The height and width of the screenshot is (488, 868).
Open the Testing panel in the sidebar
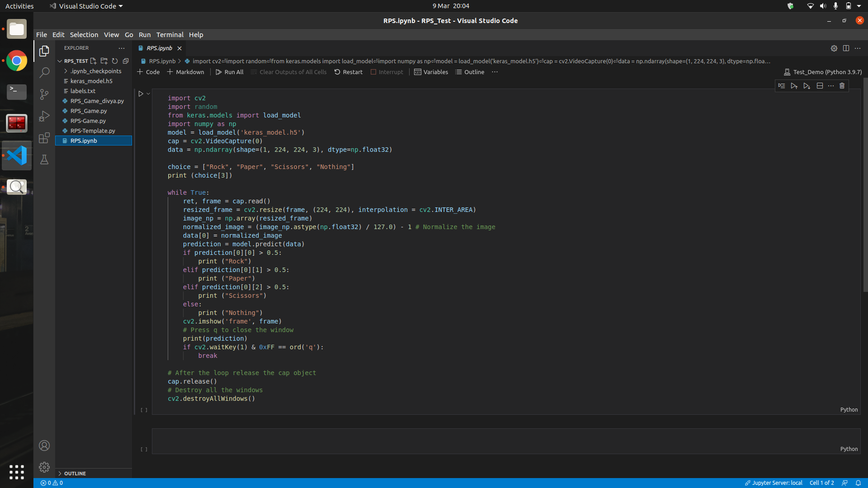coord(44,160)
